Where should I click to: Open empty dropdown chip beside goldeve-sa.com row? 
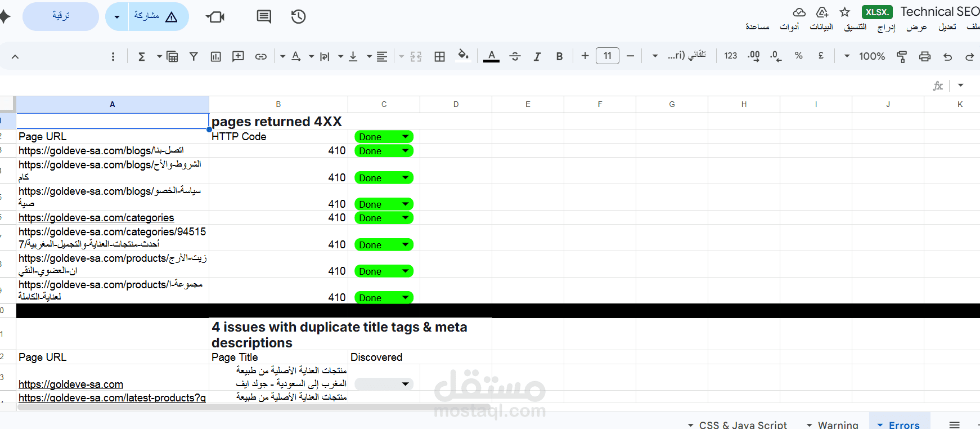[x=384, y=384]
